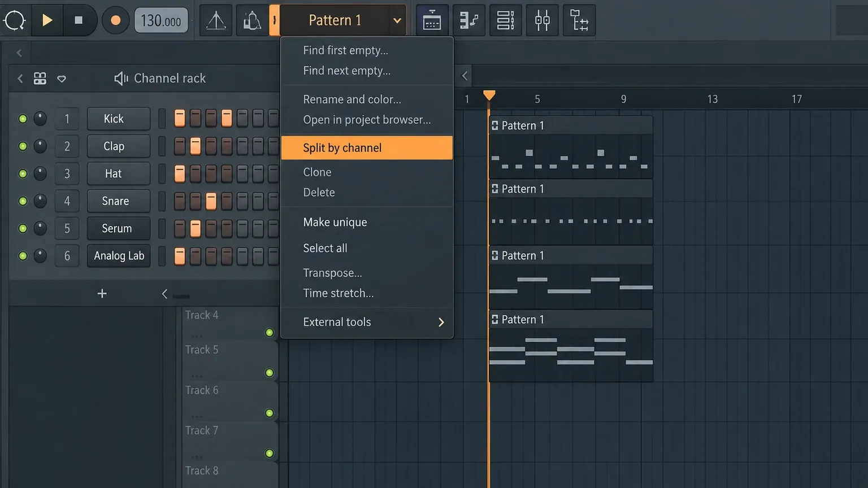
Task: Select Open in project browser entry
Action: point(367,120)
